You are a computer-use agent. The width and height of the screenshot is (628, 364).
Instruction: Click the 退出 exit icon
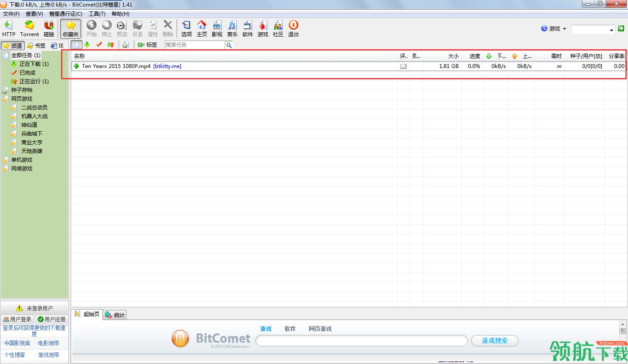[x=294, y=28]
